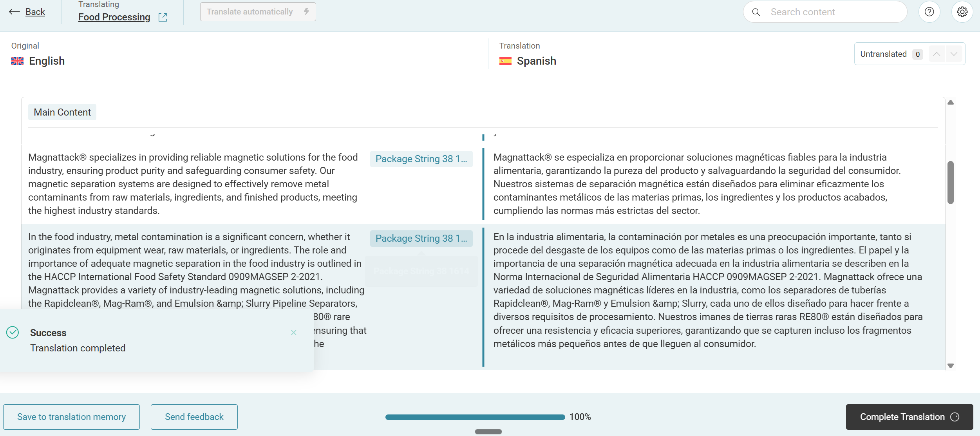Jump to previous untranslated with up chevron
Viewport: 980px width, 436px height.
coord(937,54)
